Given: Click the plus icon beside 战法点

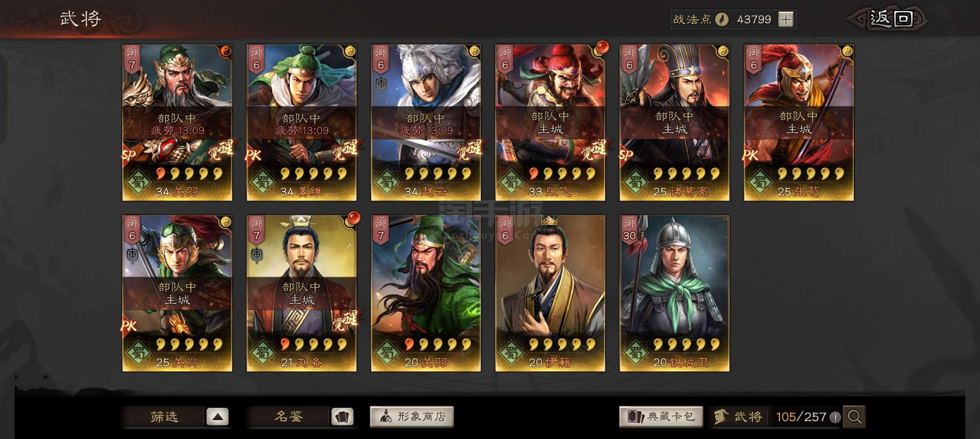Looking at the screenshot, I should 786,20.
